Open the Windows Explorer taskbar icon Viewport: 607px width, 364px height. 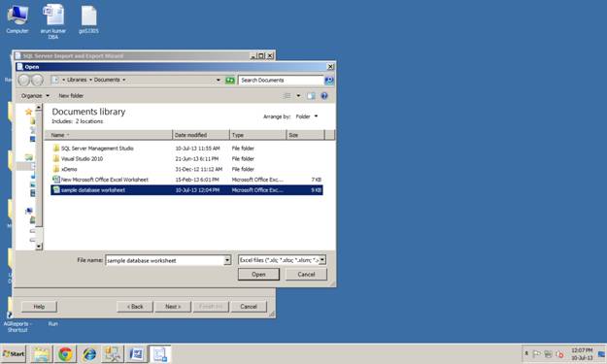pyautogui.click(x=41, y=354)
